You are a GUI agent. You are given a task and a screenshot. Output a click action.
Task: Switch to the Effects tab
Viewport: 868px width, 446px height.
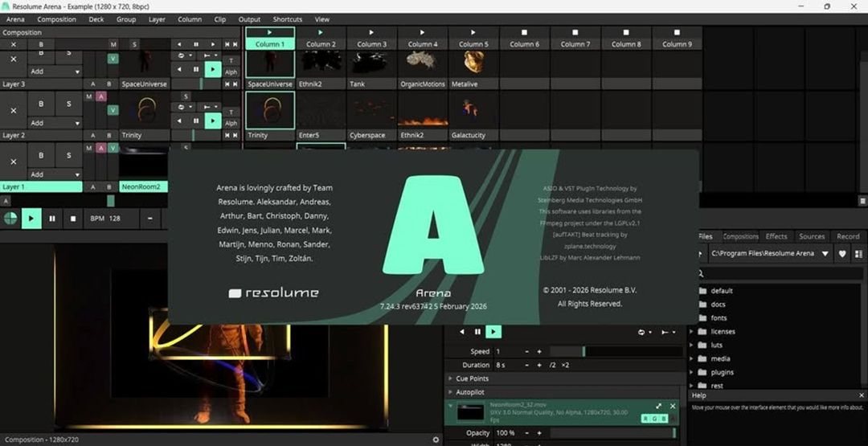(776, 236)
